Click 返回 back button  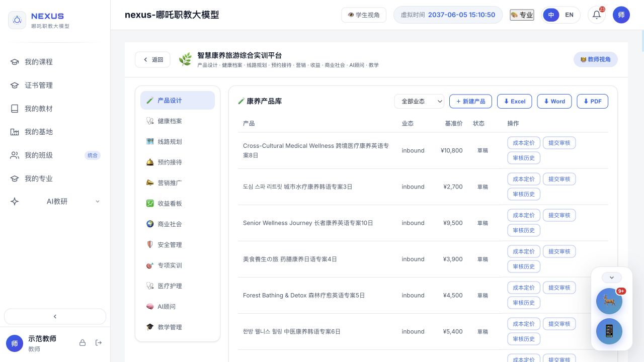(152, 59)
